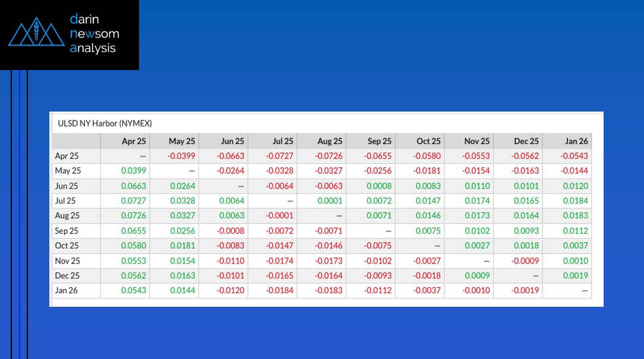
Task: Click the red -0.0543 cell in Apr 25 row
Action: coord(574,156)
